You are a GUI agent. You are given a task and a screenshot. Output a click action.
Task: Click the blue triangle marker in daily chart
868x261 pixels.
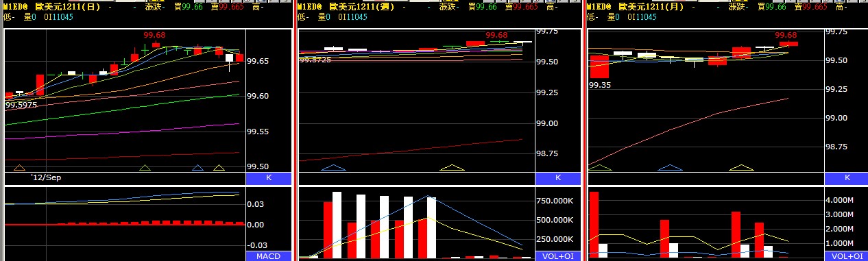[198, 168]
